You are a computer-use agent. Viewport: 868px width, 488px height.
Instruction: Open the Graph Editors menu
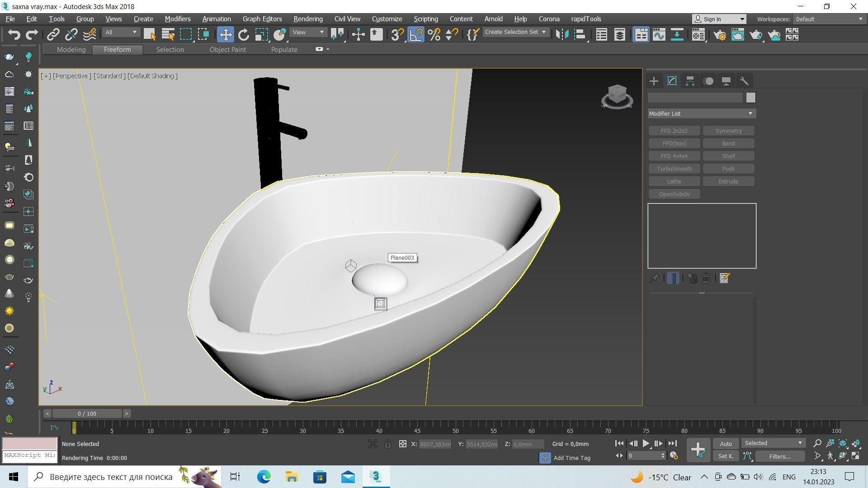[262, 19]
